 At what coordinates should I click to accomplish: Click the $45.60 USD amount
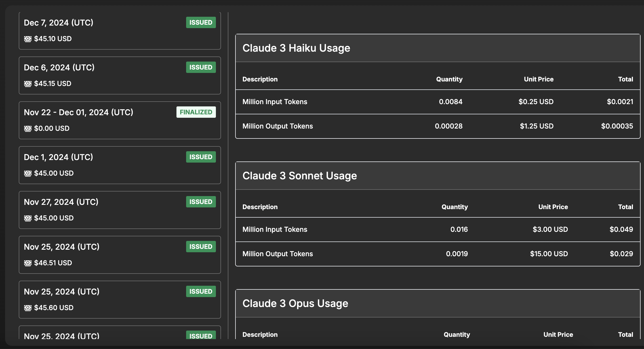(54, 308)
